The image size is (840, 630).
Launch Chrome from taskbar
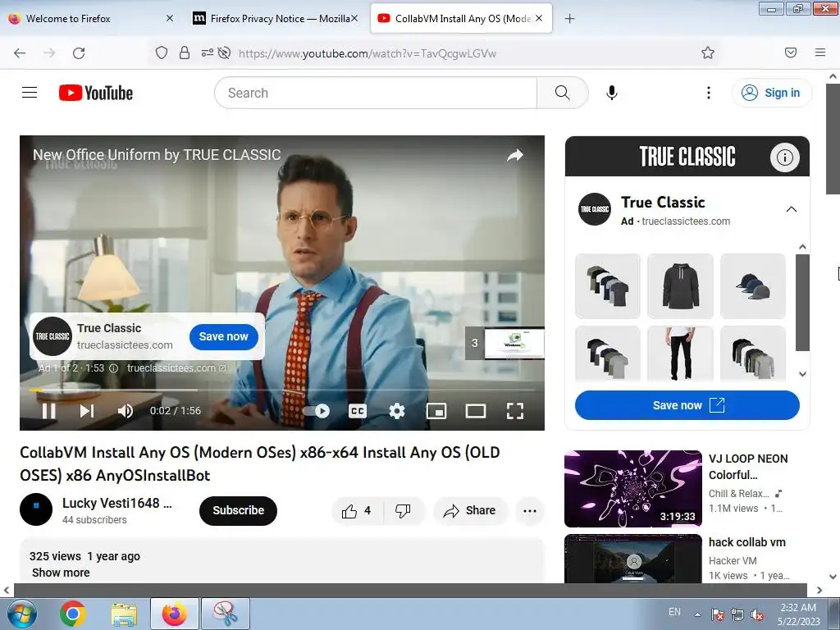pyautogui.click(x=73, y=614)
